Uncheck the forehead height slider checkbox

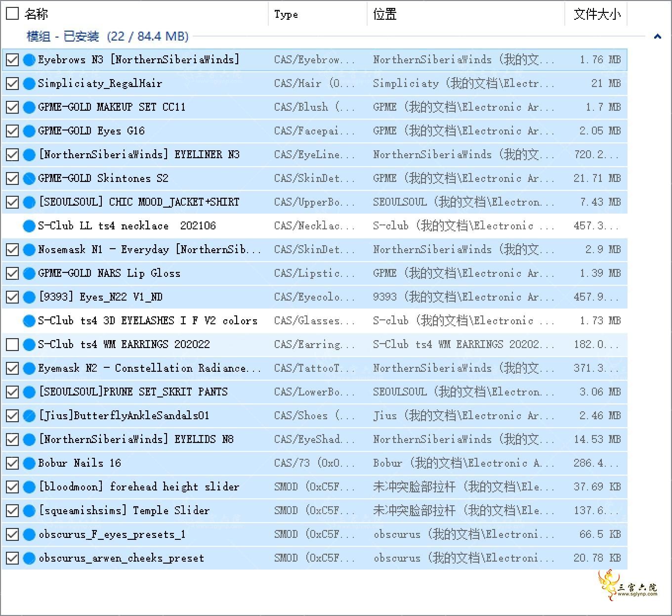[x=12, y=487]
